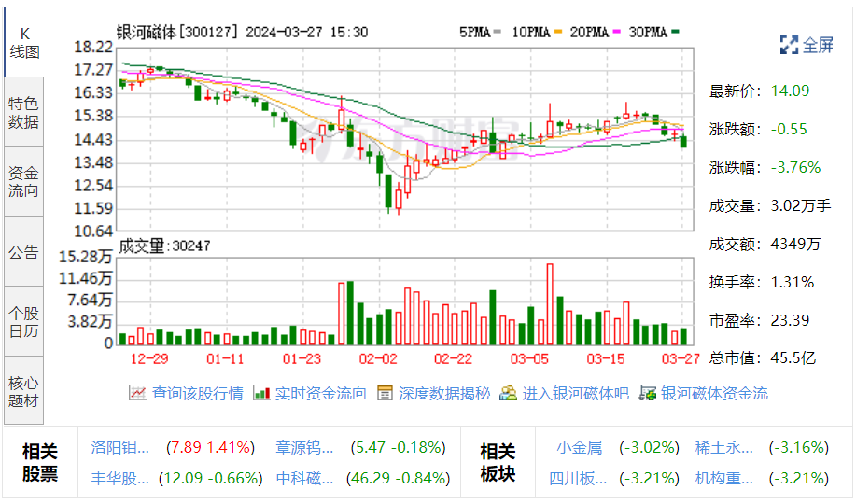
Task: Select the 公告 tab
Action: tap(24, 252)
